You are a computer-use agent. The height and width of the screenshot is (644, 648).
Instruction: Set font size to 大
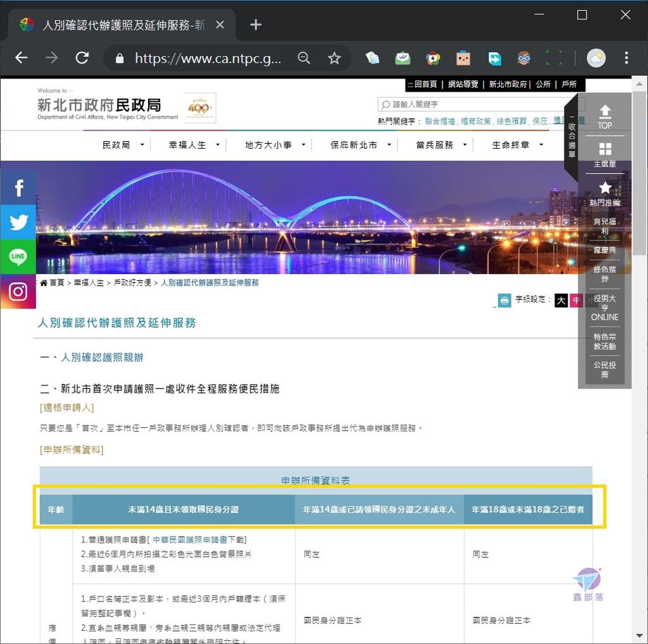click(561, 300)
